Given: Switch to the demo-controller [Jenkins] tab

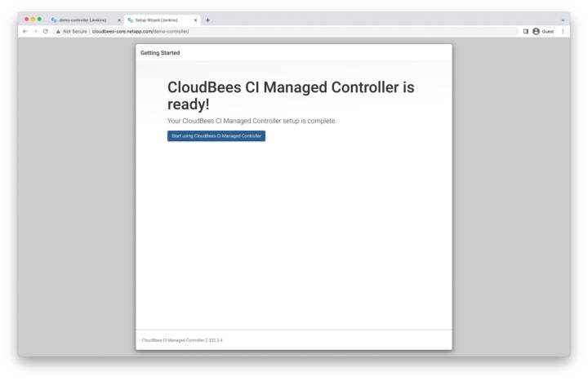Looking at the screenshot, I should point(82,20).
